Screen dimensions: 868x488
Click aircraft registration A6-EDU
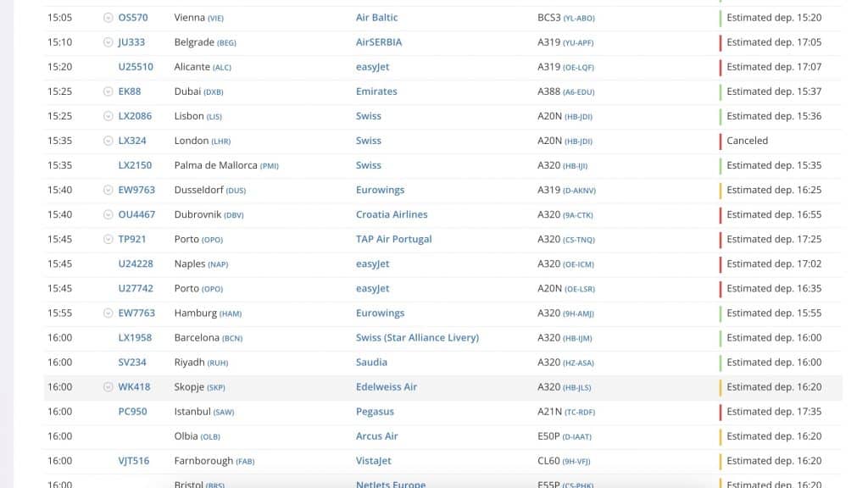[x=581, y=92]
